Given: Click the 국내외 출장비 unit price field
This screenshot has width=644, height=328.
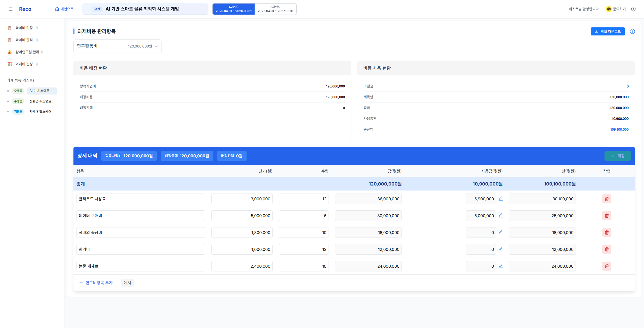Looking at the screenshot, I should point(242,232).
